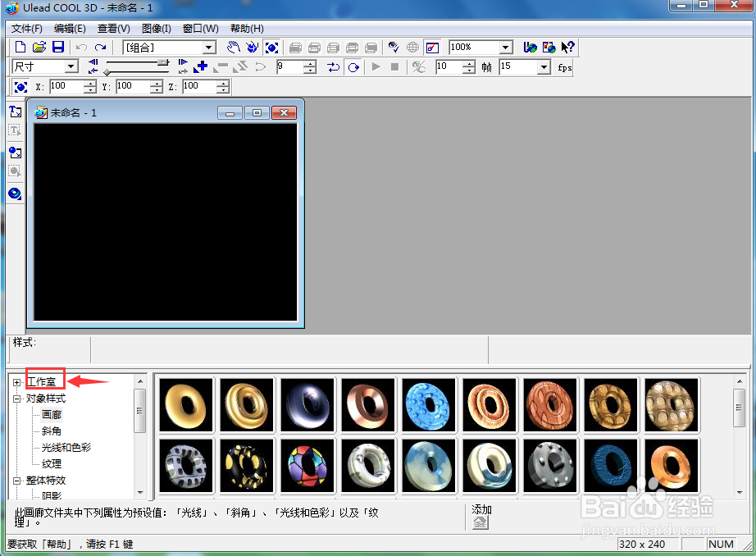Click the export image globe icon
This screenshot has width=756, height=556.
tap(530, 48)
